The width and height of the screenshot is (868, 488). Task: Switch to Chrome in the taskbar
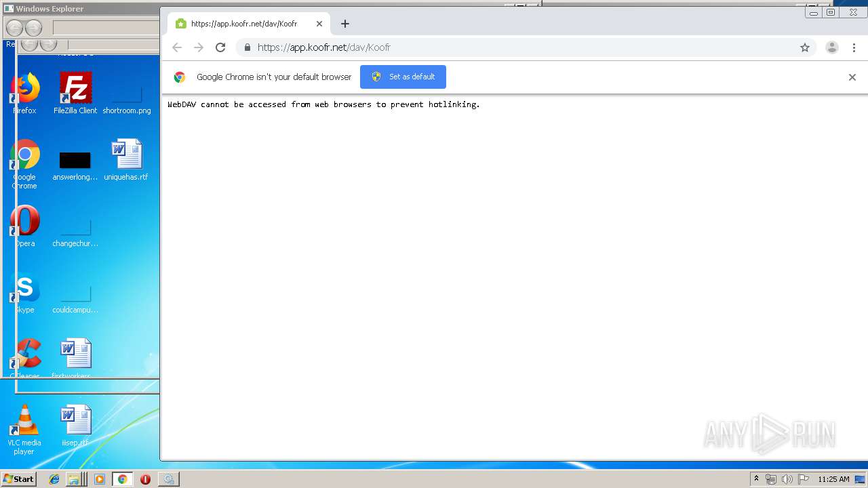click(x=122, y=479)
